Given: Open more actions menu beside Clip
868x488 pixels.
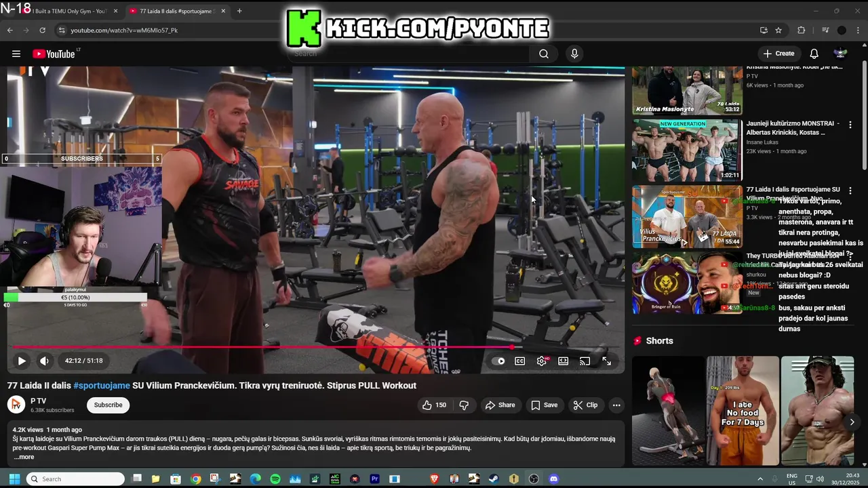Looking at the screenshot, I should (x=616, y=405).
